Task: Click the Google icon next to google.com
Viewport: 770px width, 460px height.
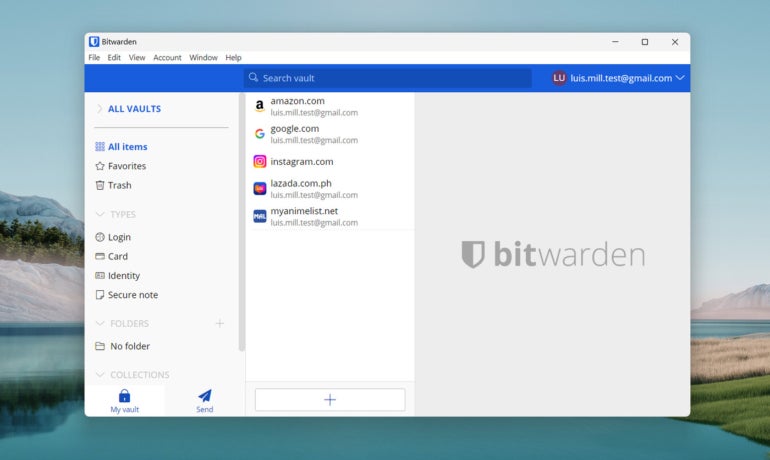Action: point(259,134)
